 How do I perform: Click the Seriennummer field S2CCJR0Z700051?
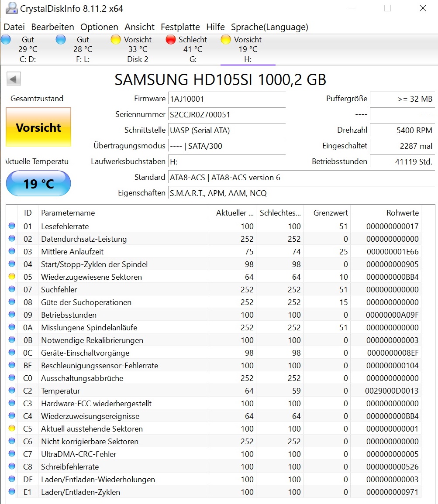click(227, 115)
